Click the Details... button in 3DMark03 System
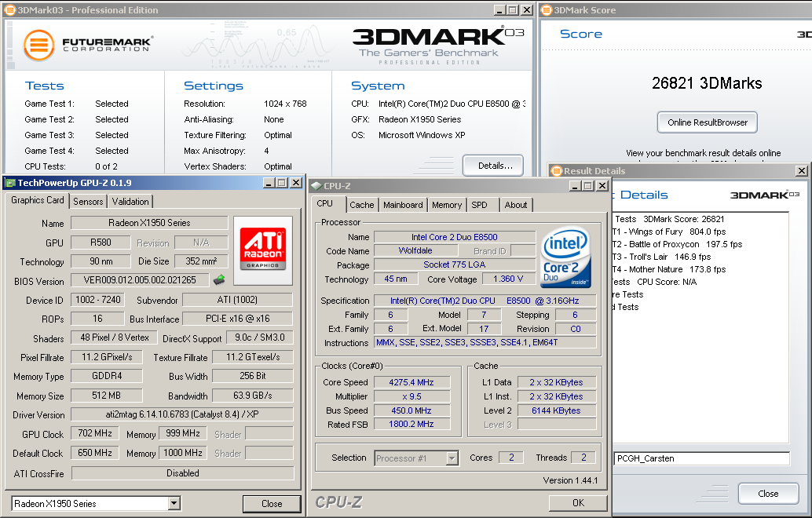 point(493,166)
